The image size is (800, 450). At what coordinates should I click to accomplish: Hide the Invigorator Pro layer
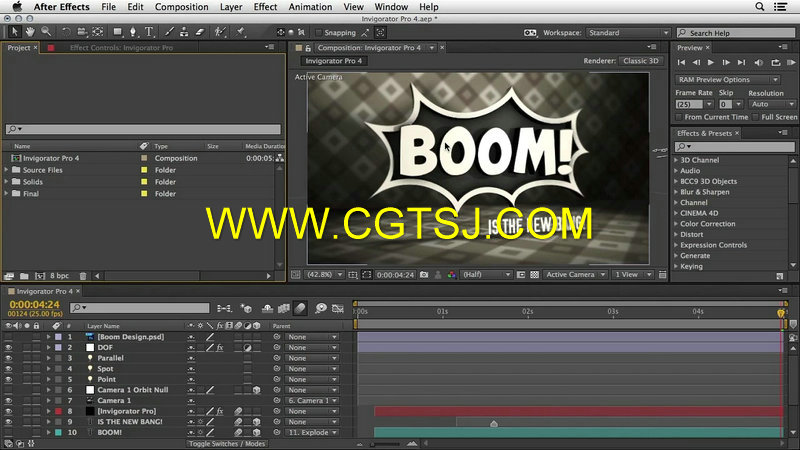coord(8,411)
